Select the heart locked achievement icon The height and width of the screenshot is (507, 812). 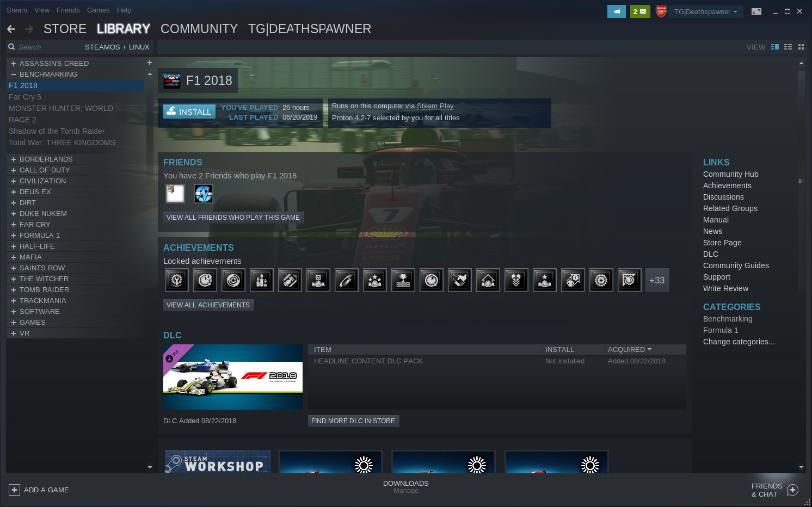(x=516, y=280)
